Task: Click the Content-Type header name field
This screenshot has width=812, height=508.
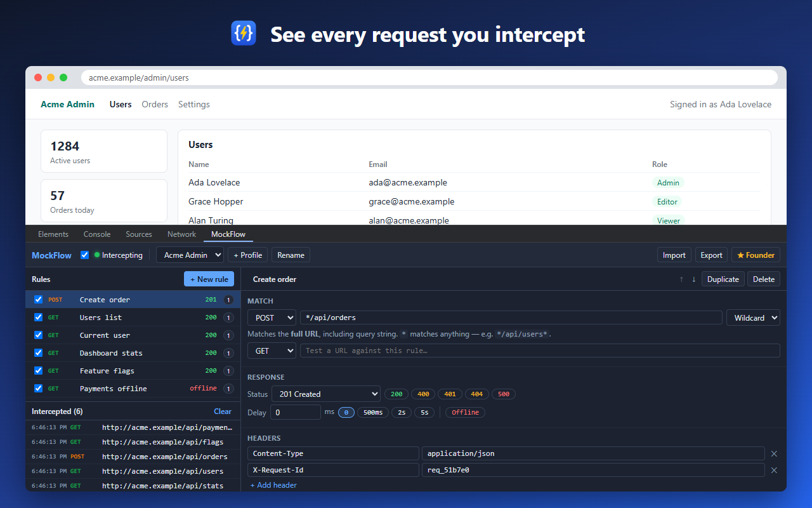Action: 333,453
